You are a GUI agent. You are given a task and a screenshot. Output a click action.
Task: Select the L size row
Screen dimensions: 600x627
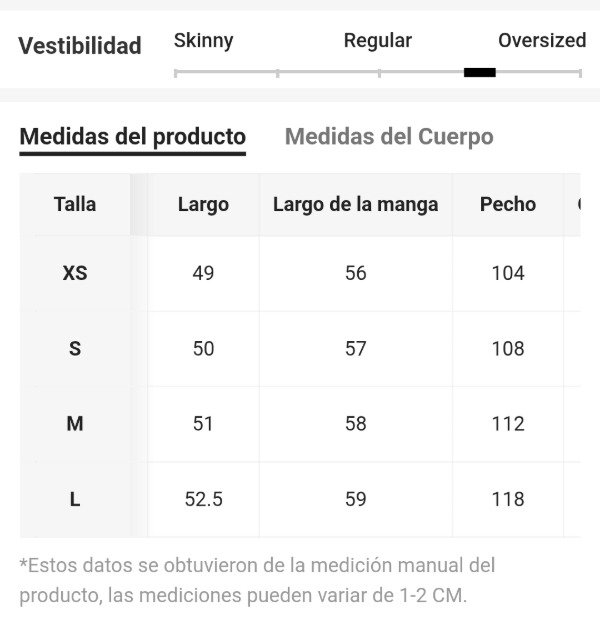75,499
